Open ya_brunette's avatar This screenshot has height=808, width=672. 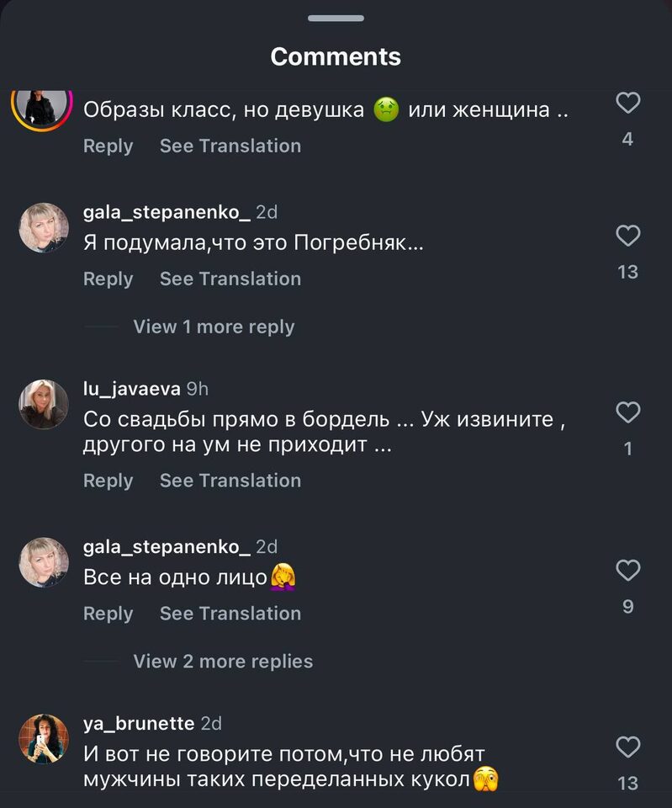point(43,738)
